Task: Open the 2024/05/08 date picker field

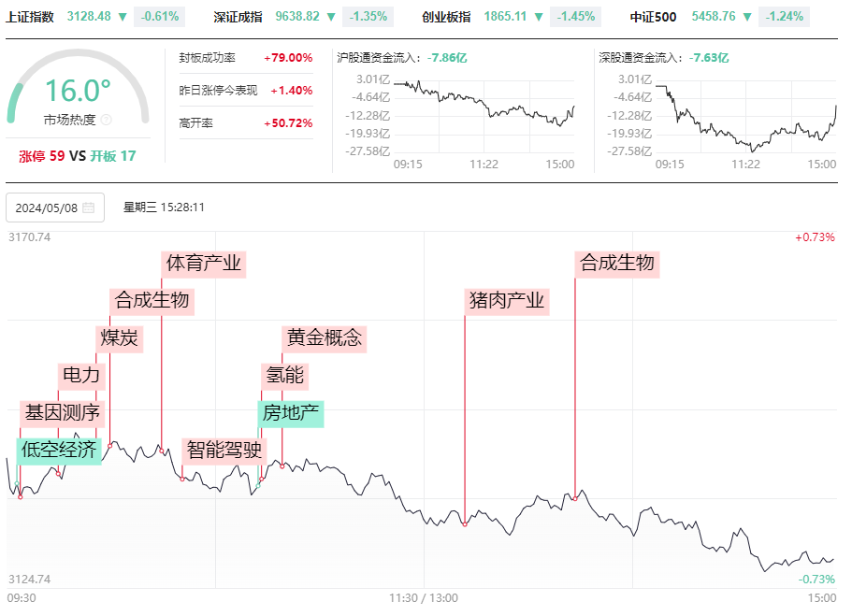Action: point(55,208)
